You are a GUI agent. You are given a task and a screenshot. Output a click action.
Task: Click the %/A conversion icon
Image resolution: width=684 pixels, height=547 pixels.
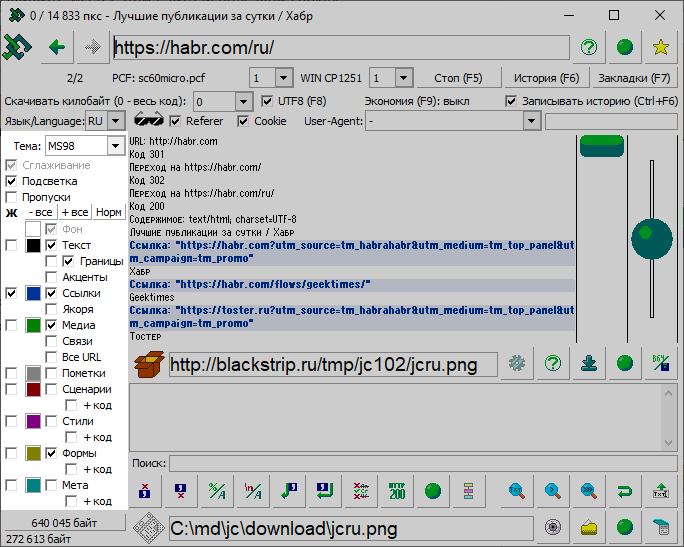(x=217, y=491)
